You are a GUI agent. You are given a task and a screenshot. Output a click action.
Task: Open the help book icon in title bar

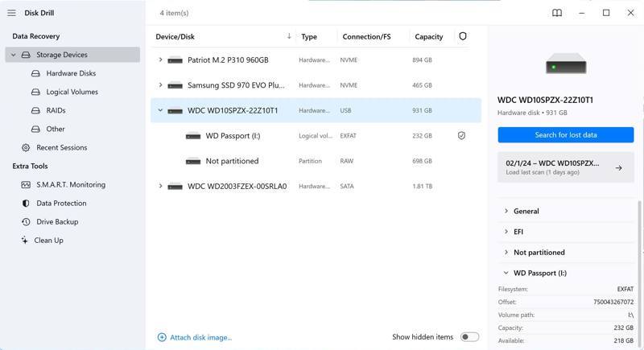(x=557, y=13)
